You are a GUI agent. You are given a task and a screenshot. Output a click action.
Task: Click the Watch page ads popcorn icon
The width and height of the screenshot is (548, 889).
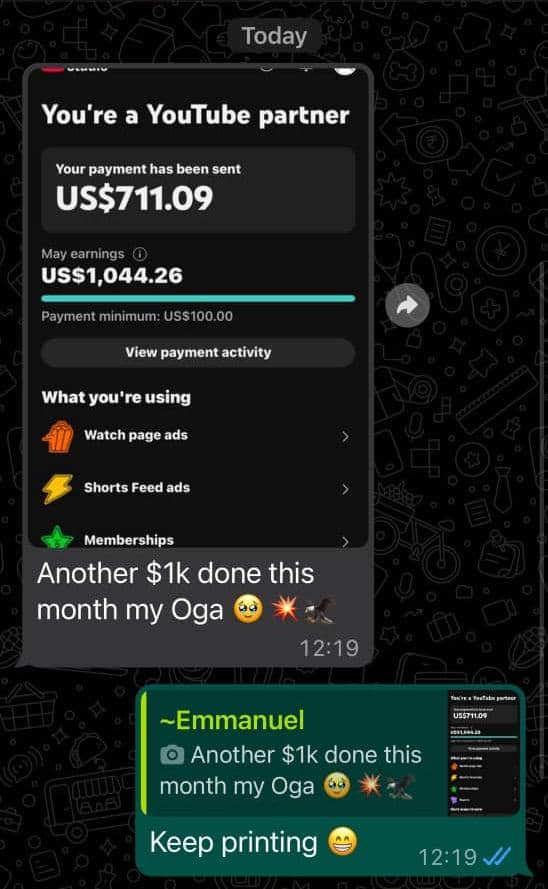[x=58, y=436]
